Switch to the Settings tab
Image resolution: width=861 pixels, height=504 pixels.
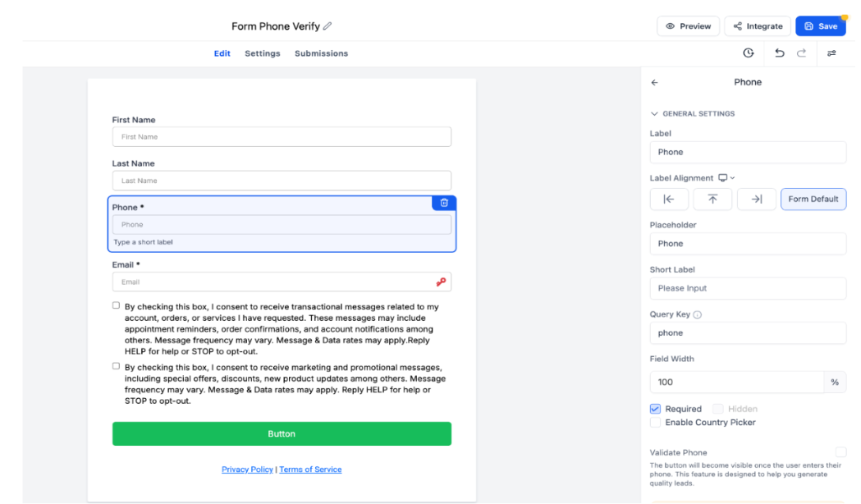click(x=263, y=53)
